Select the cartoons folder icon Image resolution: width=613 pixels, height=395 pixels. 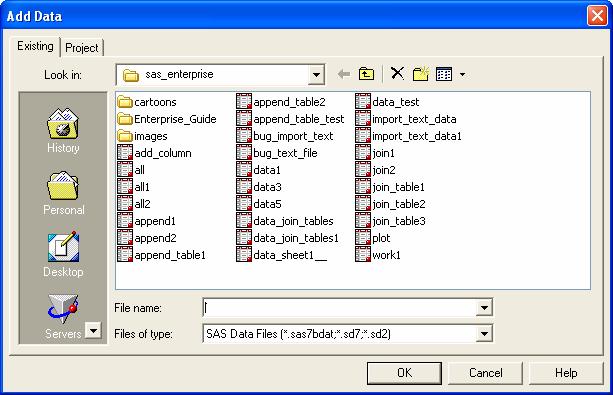(x=125, y=102)
